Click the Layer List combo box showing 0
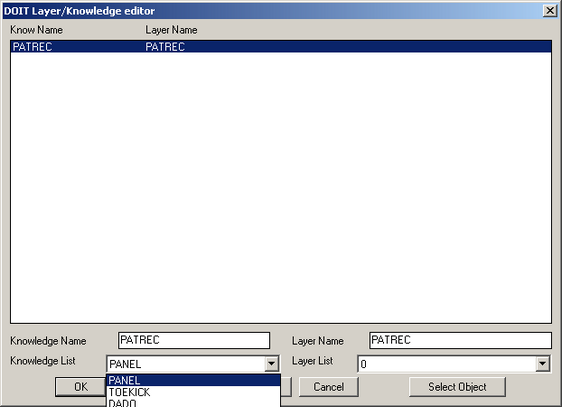Screen dimensions: 562x407 [454, 364]
